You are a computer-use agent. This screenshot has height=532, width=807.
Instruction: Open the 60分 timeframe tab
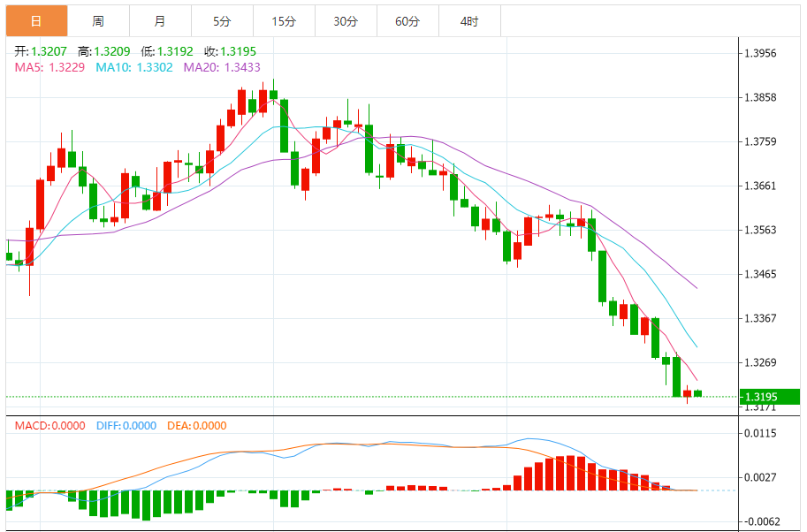[x=407, y=21]
